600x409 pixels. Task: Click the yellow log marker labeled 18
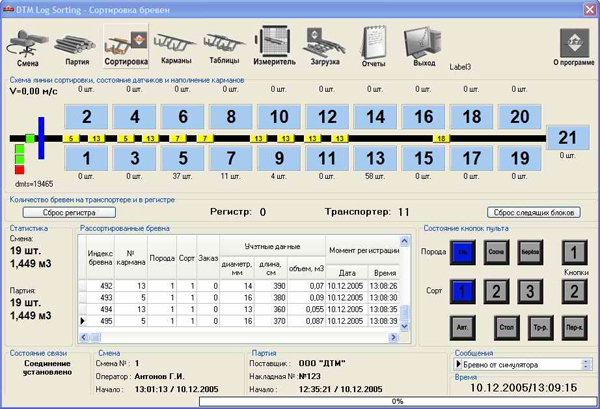(x=441, y=139)
